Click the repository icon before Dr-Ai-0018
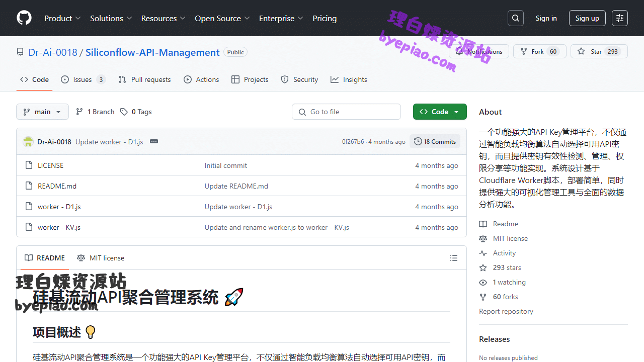644x362 pixels. [20, 52]
